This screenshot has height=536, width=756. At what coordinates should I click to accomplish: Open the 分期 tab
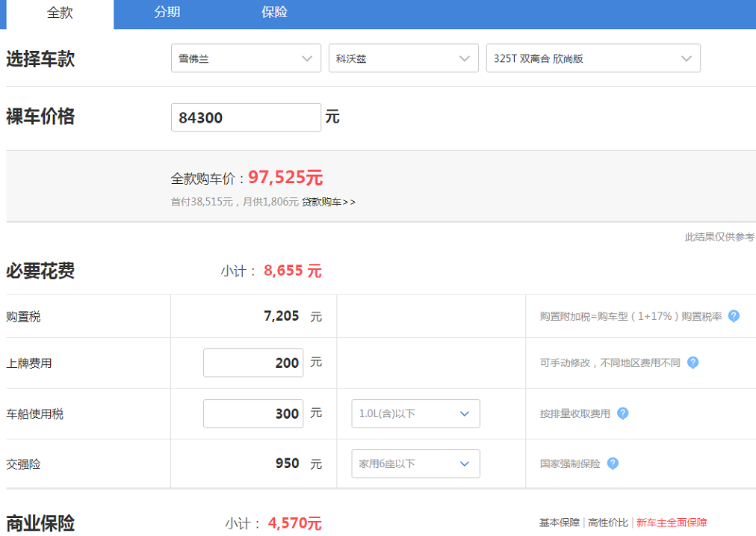tap(167, 12)
